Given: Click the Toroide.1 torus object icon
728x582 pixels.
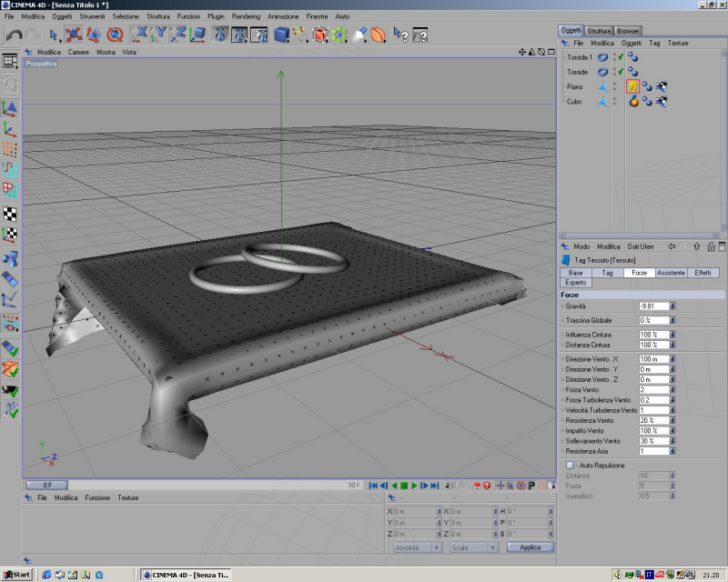Looking at the screenshot, I should [x=602, y=57].
